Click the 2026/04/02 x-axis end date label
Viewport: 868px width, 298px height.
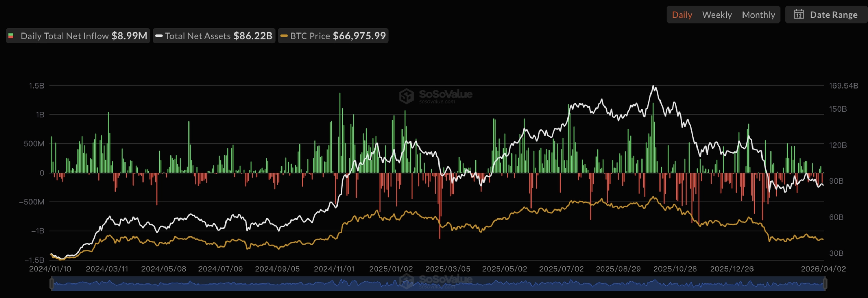823,269
